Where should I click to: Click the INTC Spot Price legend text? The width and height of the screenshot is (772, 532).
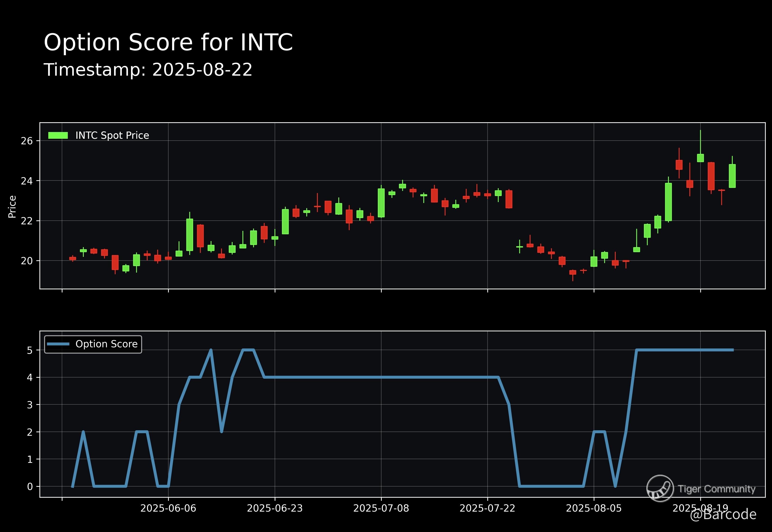112,135
